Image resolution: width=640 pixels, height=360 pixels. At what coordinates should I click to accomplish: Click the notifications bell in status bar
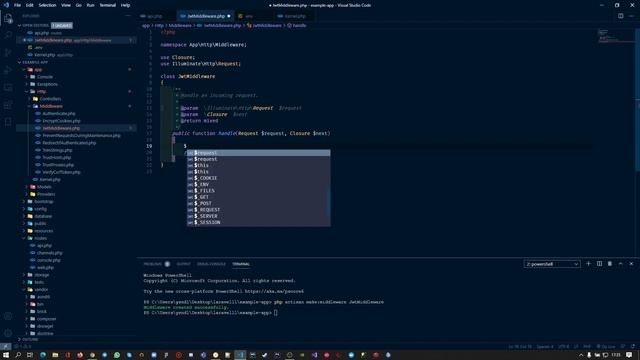632,347
